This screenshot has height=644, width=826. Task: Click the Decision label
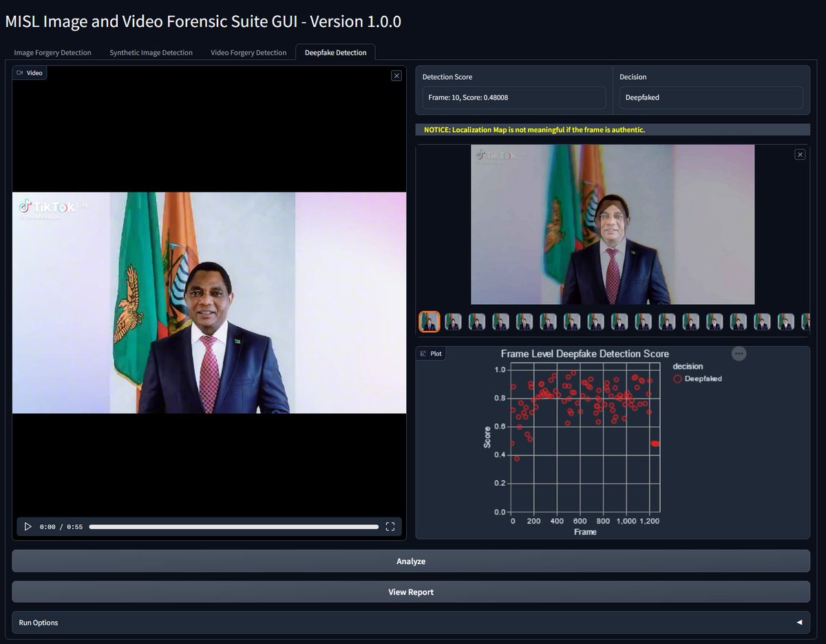click(x=633, y=77)
